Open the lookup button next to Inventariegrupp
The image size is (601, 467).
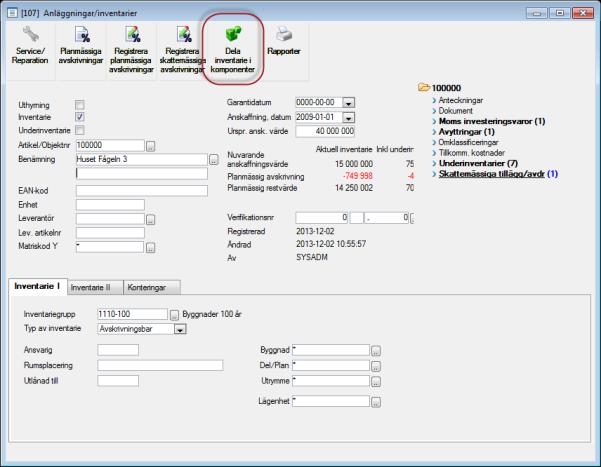174,315
